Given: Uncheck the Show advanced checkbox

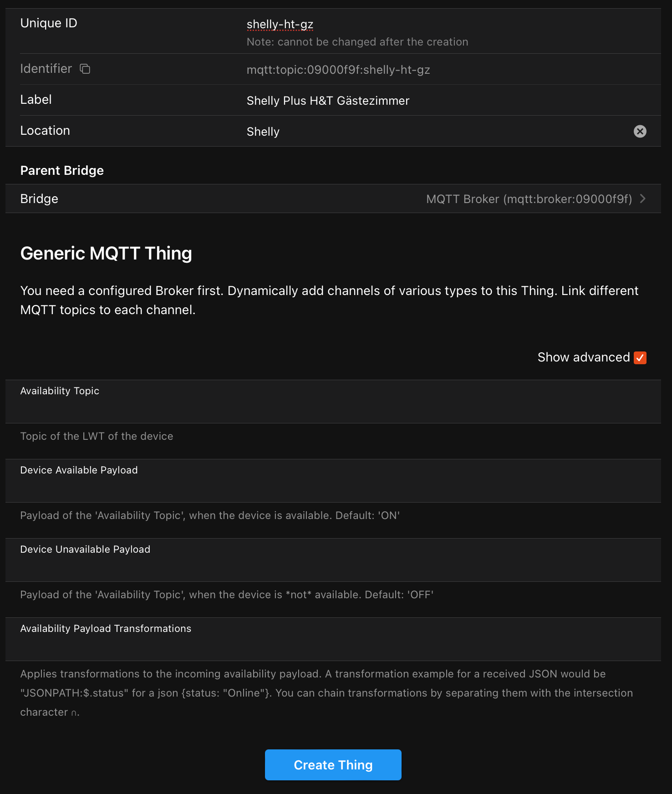Looking at the screenshot, I should coord(640,358).
